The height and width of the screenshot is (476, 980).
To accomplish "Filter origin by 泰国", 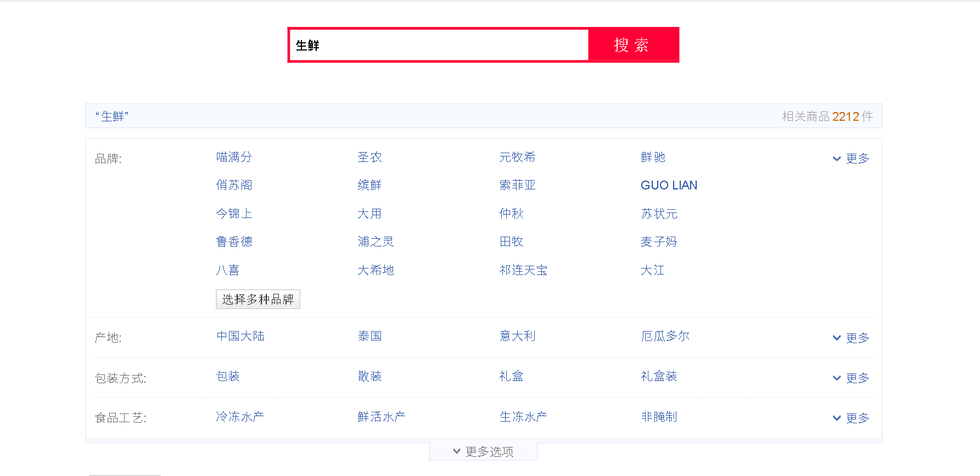I will pyautogui.click(x=369, y=336).
